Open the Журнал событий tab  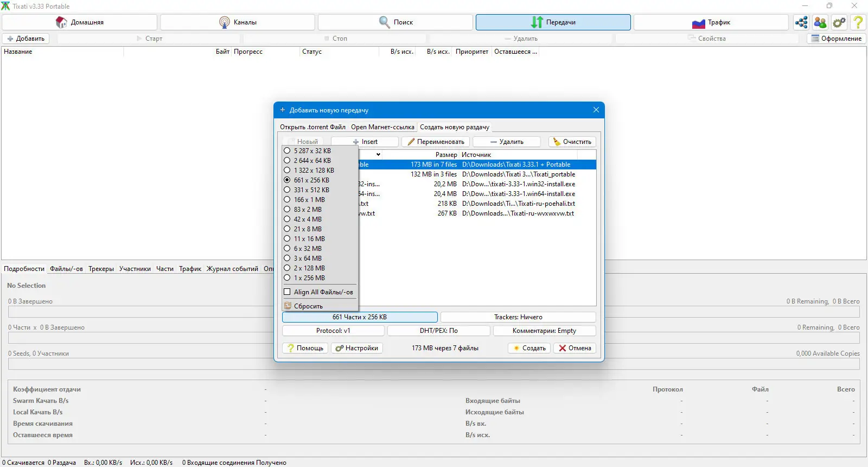click(x=232, y=269)
